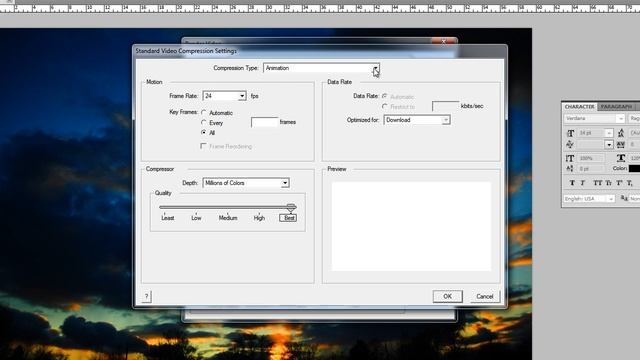
Task: Cancel the Video Compression Settings dialog
Action: coord(484,296)
